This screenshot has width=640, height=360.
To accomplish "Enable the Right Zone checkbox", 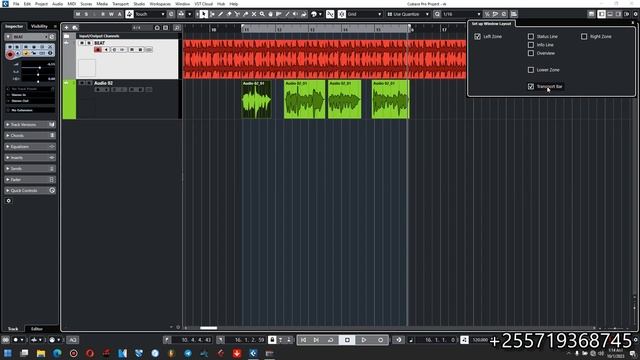I will coord(584,37).
